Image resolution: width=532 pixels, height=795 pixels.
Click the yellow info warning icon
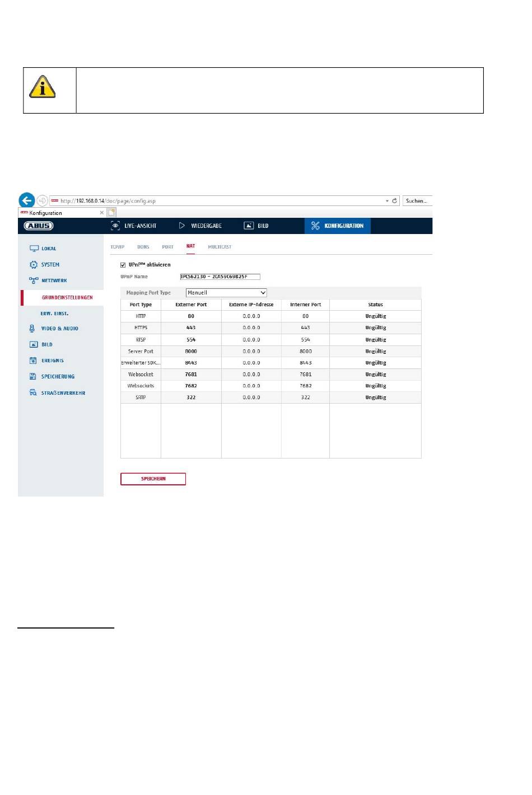(42, 87)
